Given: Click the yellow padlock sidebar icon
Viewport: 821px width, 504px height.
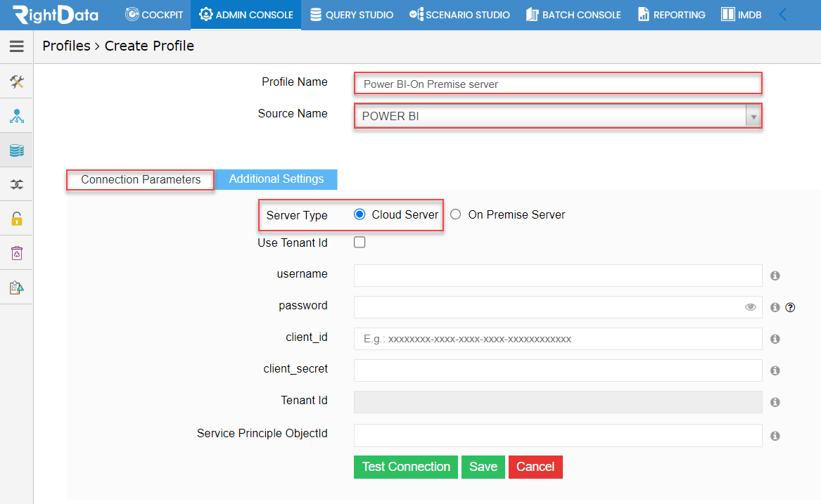Looking at the screenshot, I should tap(17, 219).
